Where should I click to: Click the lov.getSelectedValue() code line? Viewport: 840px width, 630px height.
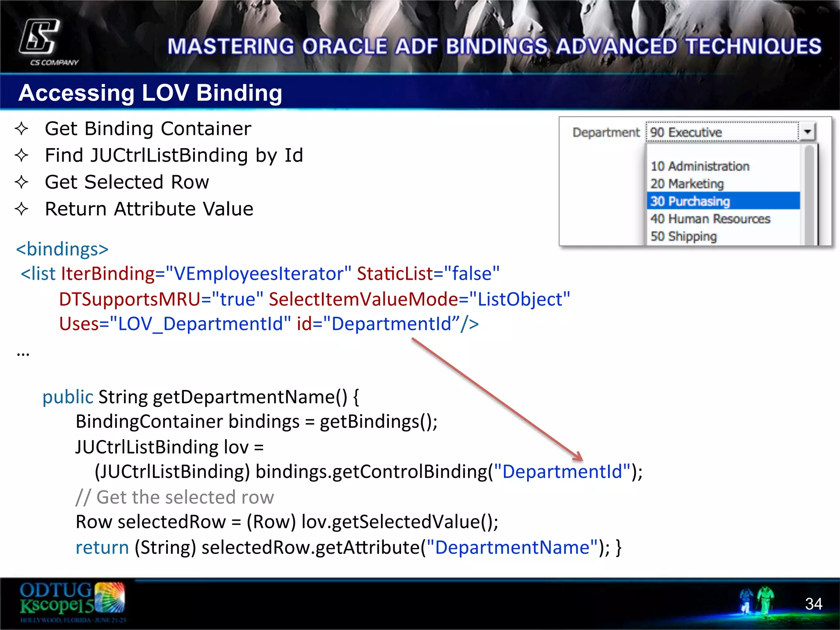tap(287, 522)
